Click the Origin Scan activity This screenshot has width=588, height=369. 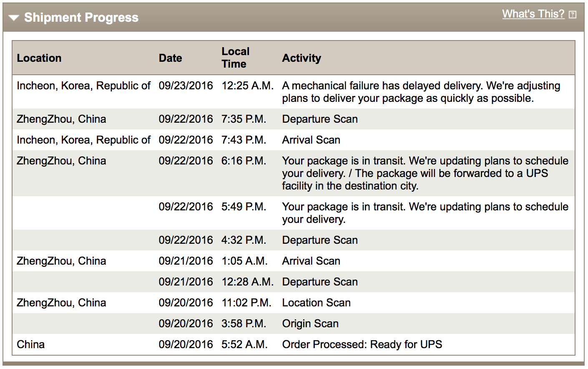point(310,324)
